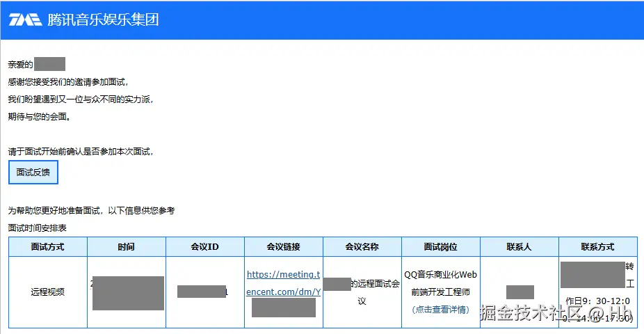The height and width of the screenshot is (334, 644).
Task: Click the 面试时间安排表 table caption
Action: point(37,228)
